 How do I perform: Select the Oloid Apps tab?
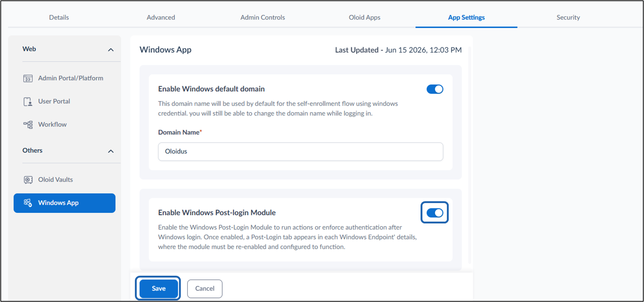[x=365, y=17]
